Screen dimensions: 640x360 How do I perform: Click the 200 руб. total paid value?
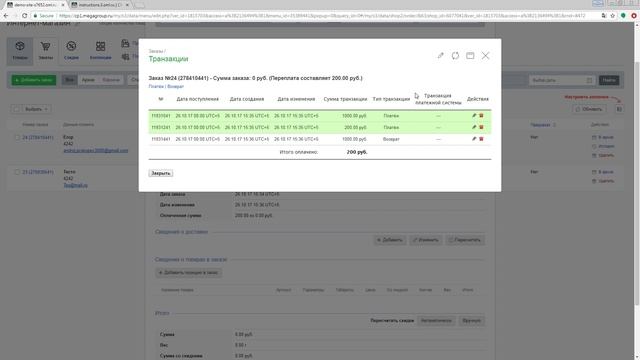click(x=357, y=152)
